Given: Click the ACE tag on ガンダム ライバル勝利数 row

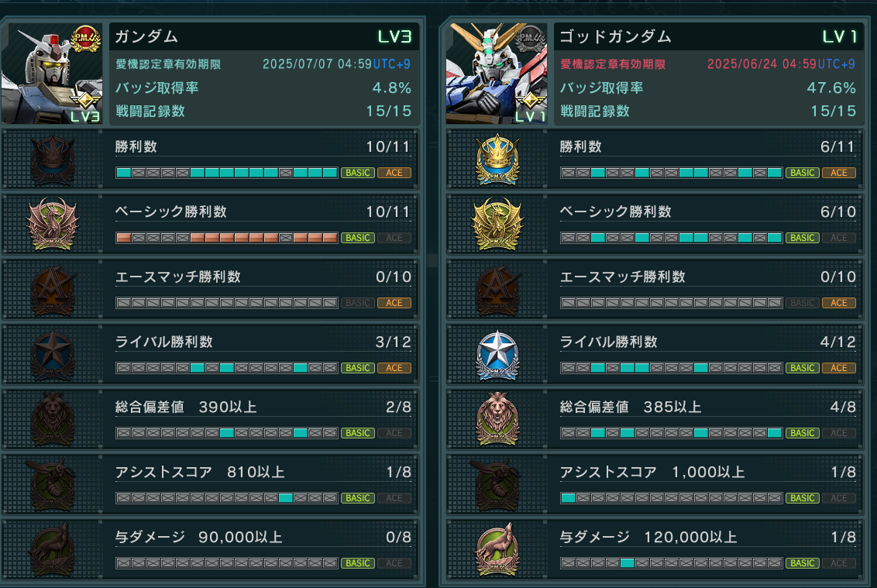Looking at the screenshot, I should click(x=394, y=368).
